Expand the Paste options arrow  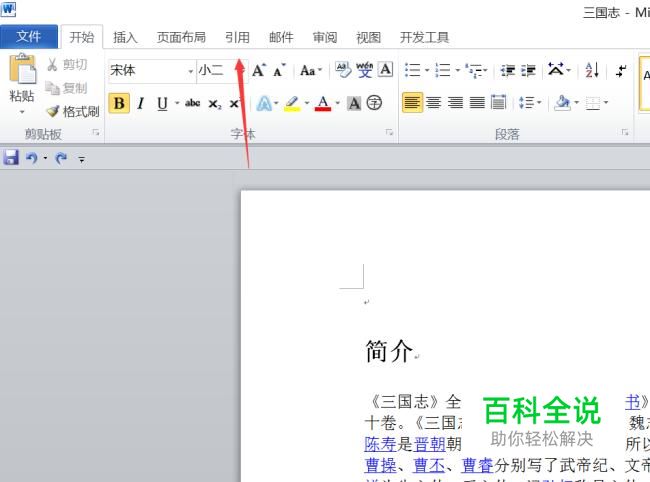click(x=22, y=112)
